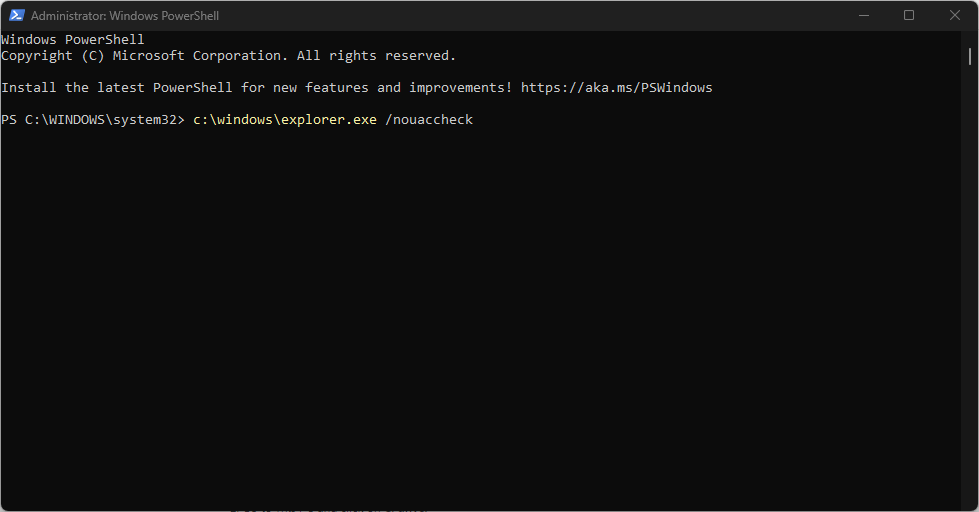Close the Administrator PowerShell window
979x512 pixels.
(x=954, y=16)
